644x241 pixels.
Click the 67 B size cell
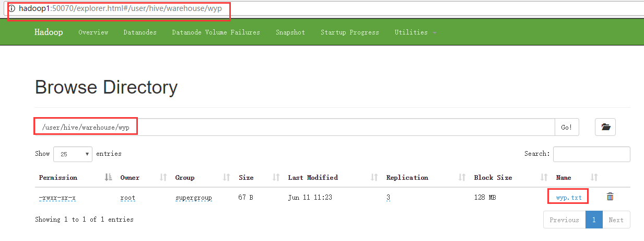(246, 198)
